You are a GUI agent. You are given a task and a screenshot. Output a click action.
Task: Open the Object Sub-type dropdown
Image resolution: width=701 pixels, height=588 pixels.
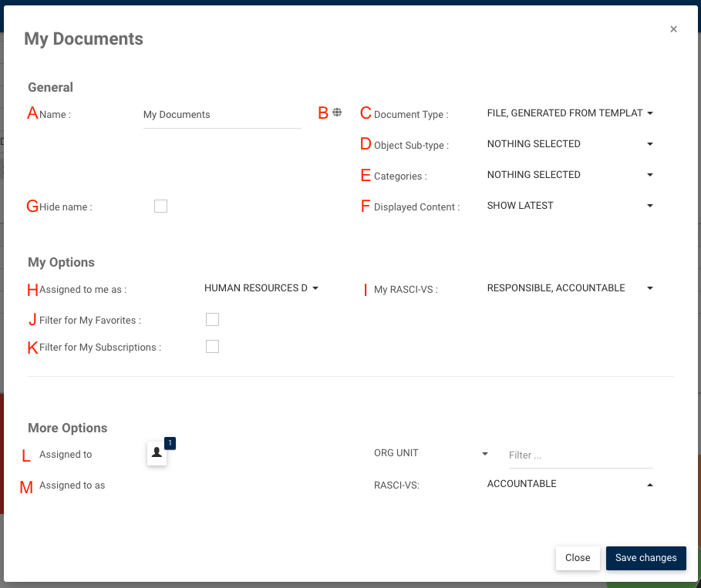click(x=570, y=144)
